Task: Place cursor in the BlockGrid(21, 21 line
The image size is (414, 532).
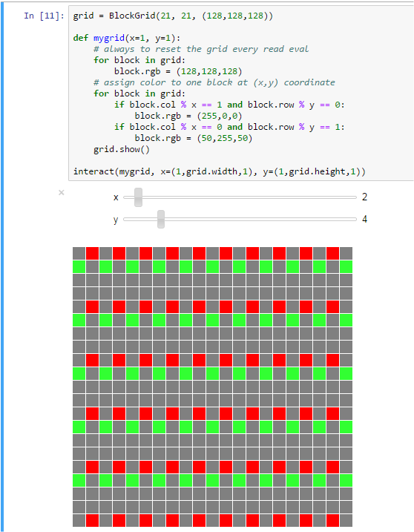Action: [x=173, y=16]
